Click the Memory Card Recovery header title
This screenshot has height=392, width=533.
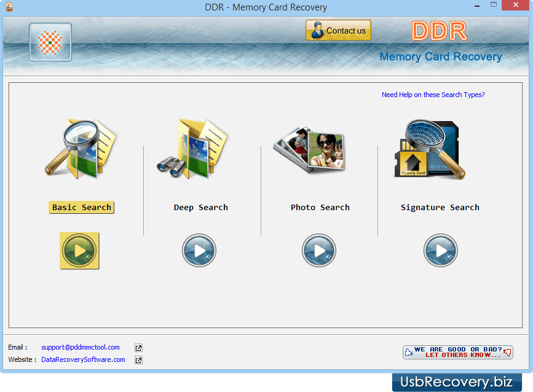point(441,57)
